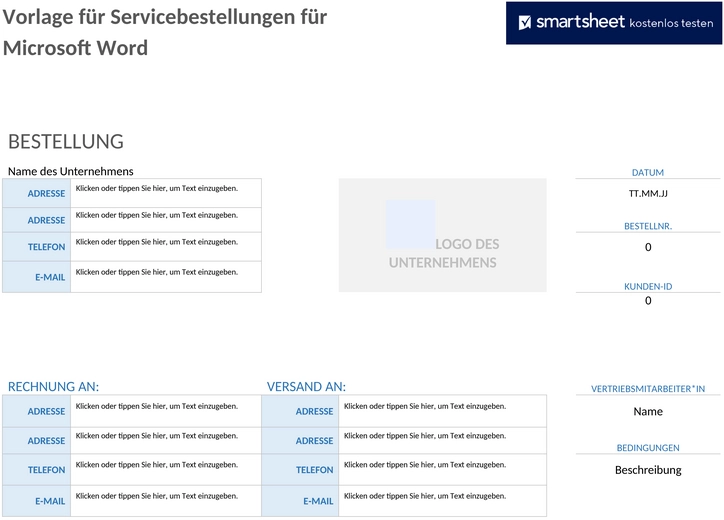Click the first company ADRESSE text field
This screenshot has height=520, width=724.
[x=166, y=193]
